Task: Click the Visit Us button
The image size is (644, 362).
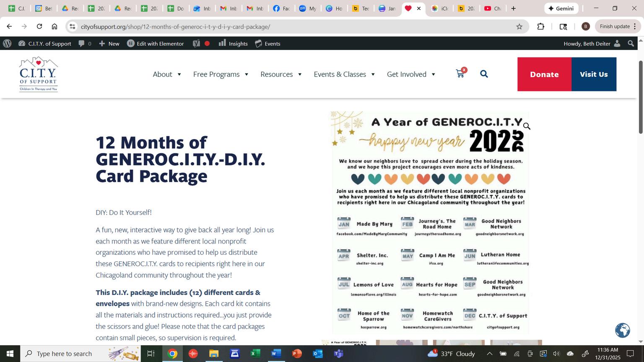Action: point(594,74)
